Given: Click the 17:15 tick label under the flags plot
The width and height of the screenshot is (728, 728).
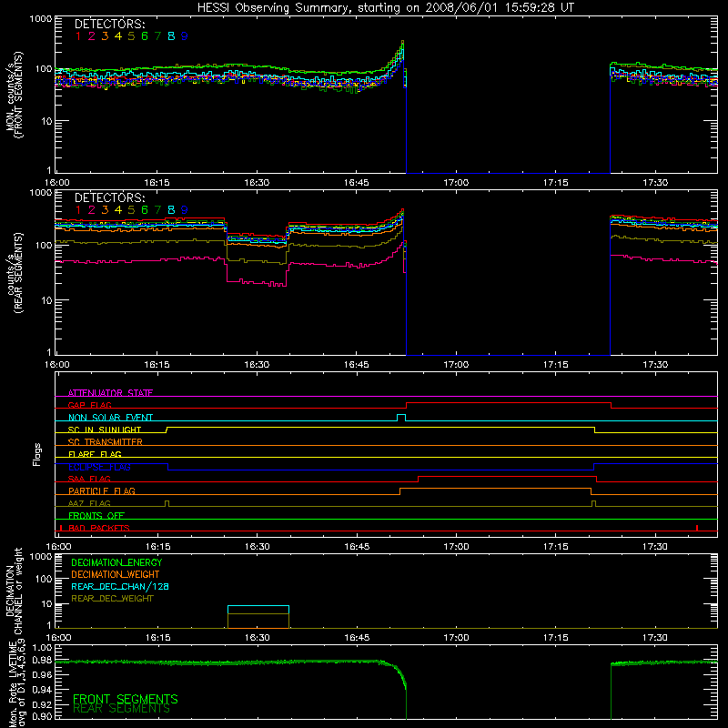Looking at the screenshot, I should [x=556, y=547].
